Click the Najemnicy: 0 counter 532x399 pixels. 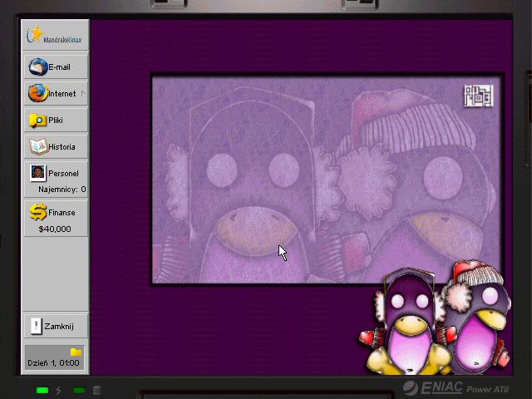coord(62,190)
